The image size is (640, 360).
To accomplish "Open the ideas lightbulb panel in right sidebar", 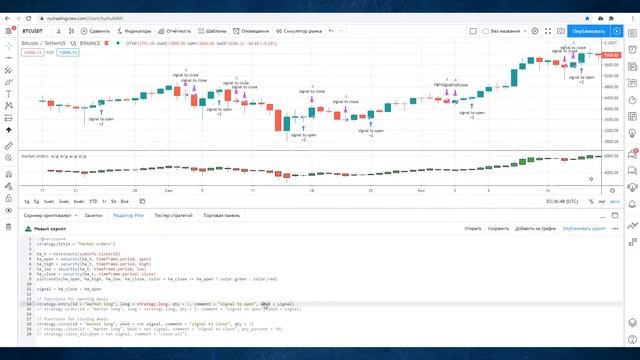I will (x=632, y=133).
